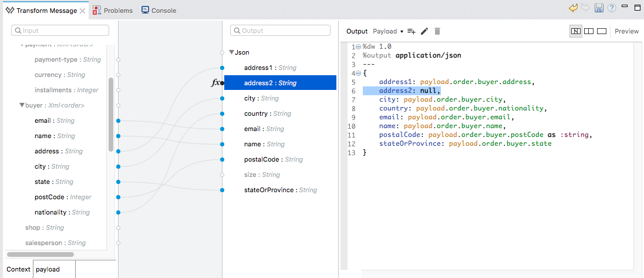The height and width of the screenshot is (278, 644).
Task: Click the add new target icon
Action: pos(412,31)
